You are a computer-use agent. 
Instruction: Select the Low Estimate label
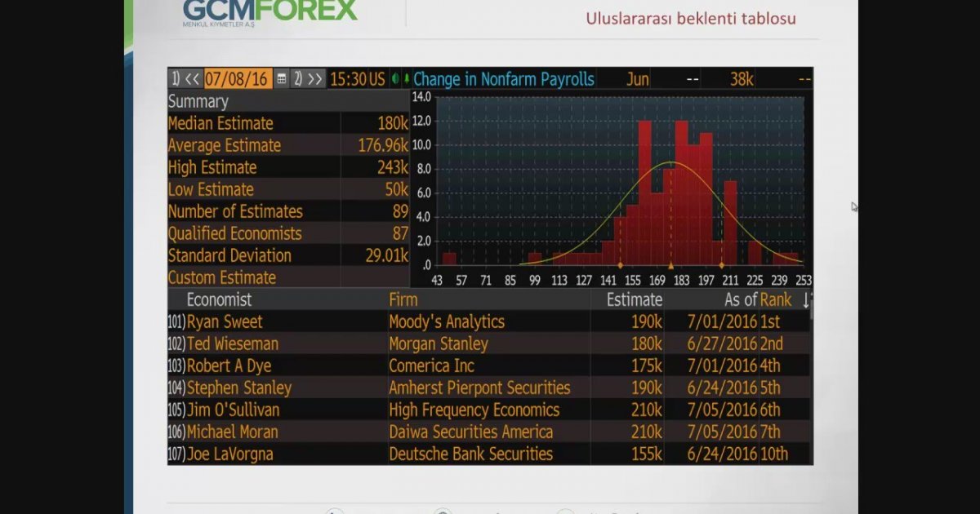(211, 189)
